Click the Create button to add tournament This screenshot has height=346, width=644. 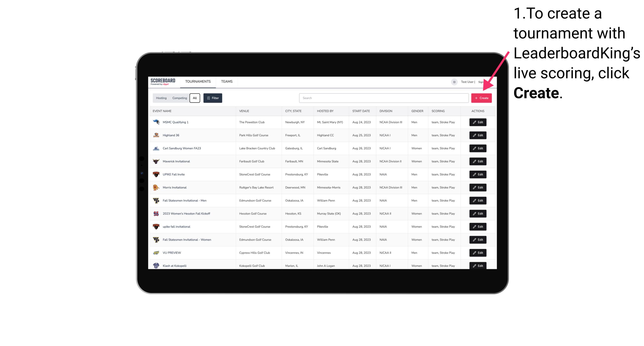[481, 98]
